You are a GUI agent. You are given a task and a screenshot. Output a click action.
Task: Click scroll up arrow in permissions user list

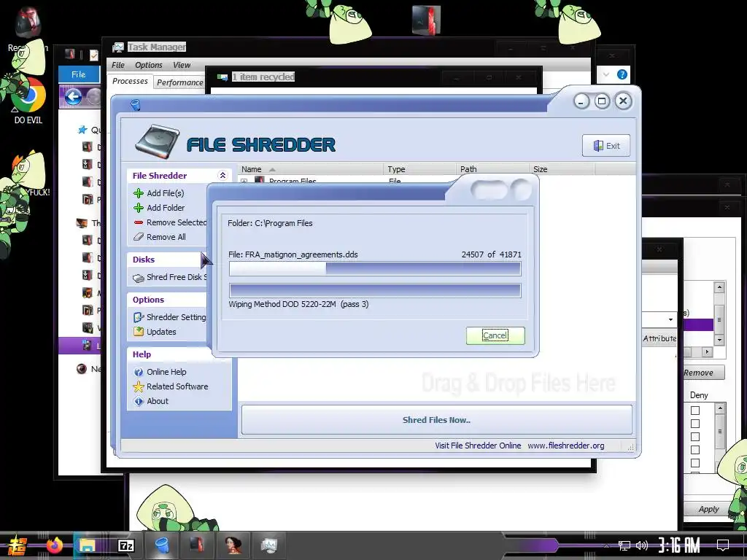pos(719,287)
